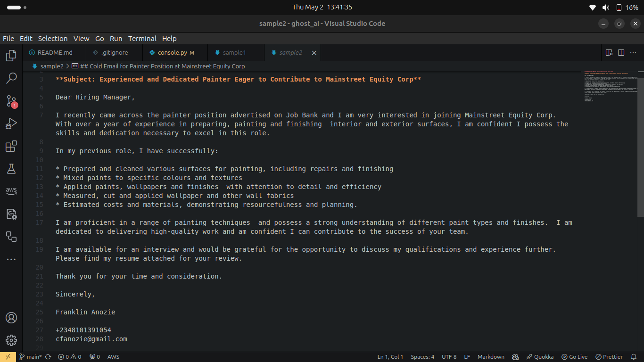The width and height of the screenshot is (644, 362).
Task: Open the File menu
Action: pyautogui.click(x=8, y=39)
